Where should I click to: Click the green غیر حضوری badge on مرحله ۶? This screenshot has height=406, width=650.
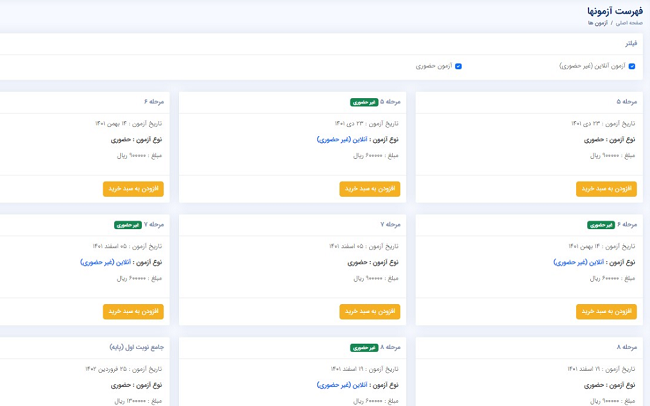pos(601,225)
